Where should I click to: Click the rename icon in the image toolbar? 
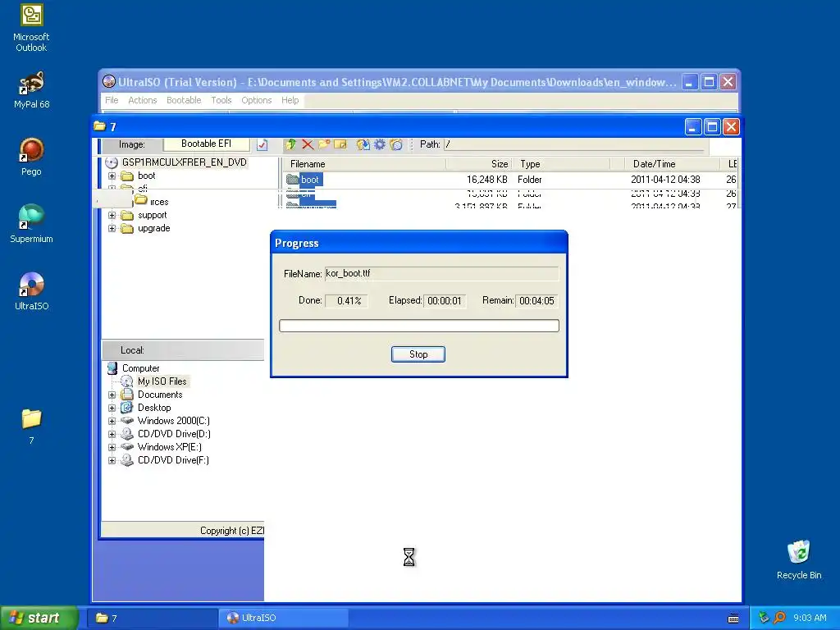pos(340,144)
